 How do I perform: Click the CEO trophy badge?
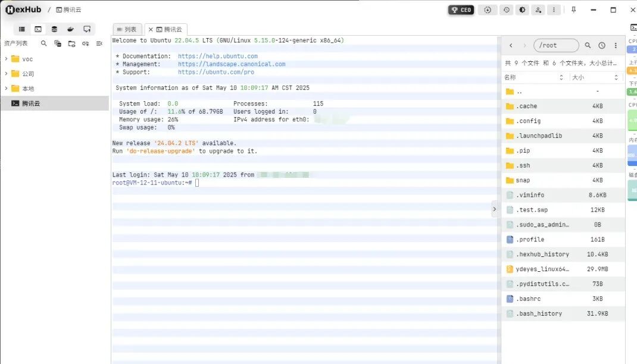[461, 10]
